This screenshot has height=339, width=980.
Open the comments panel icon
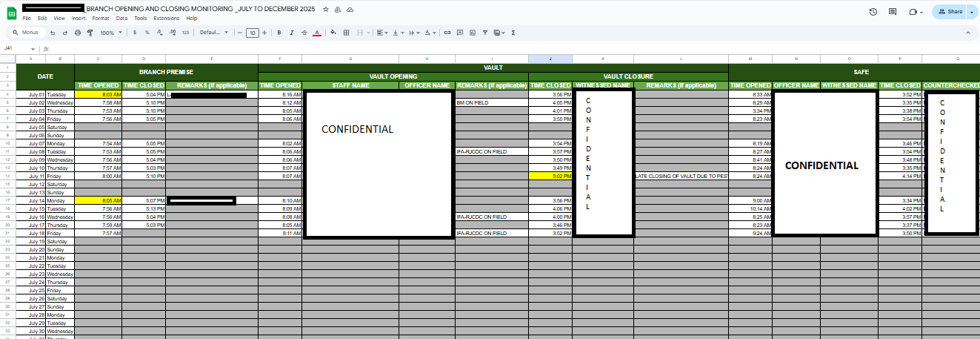[893, 12]
